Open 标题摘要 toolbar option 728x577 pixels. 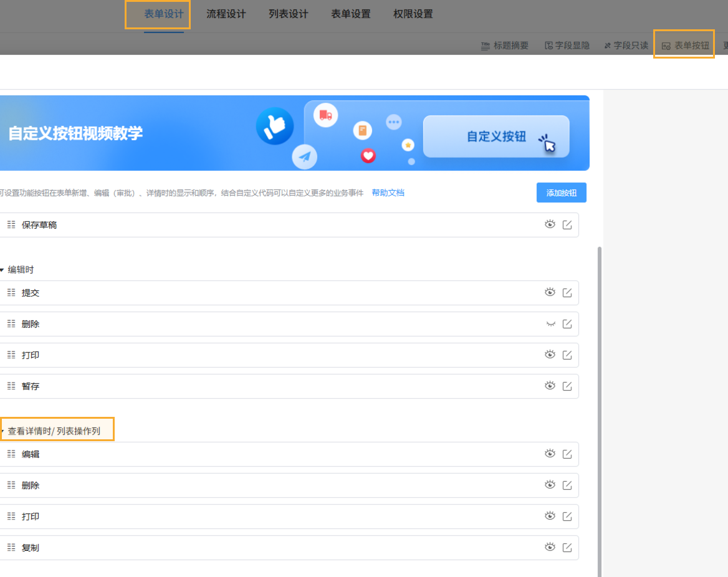pyautogui.click(x=505, y=45)
